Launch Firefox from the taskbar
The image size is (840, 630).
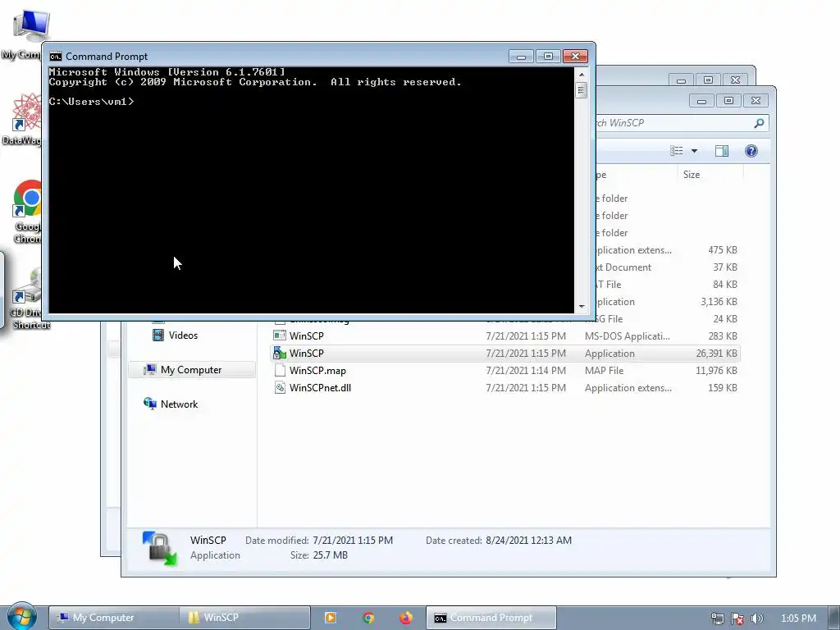(x=405, y=618)
